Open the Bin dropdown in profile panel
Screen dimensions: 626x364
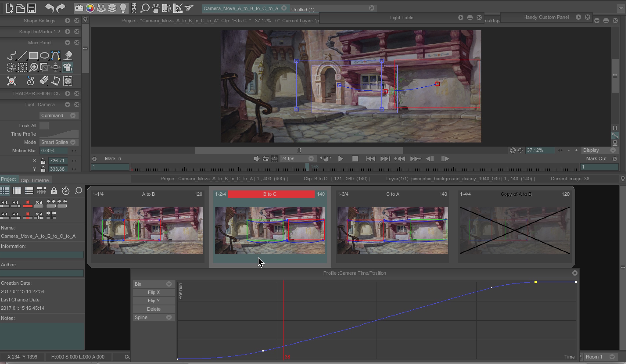point(154,284)
